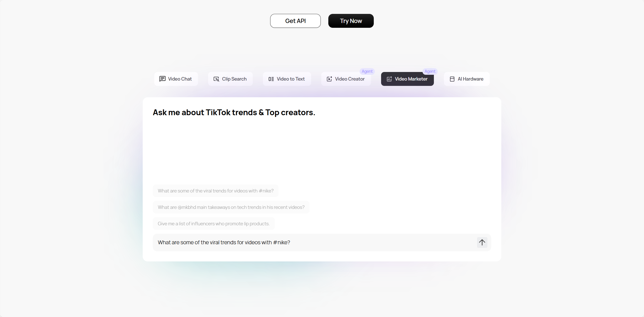Viewport: 644px width, 317px height.
Task: Send the prompt with the up-arrow icon
Action: pos(482,242)
